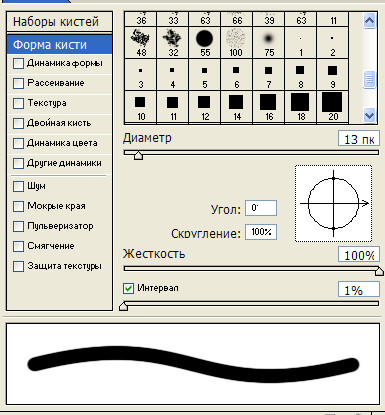This screenshot has width=385, height=415.
Task: Pick the square brush size 3
Action: (x=140, y=75)
